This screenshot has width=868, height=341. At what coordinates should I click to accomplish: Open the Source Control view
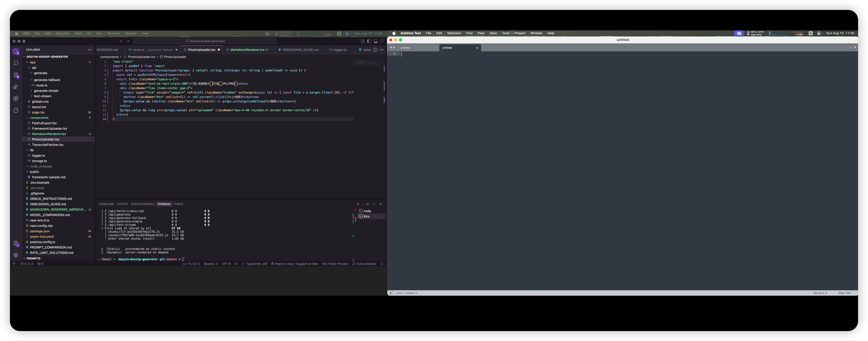(16, 75)
